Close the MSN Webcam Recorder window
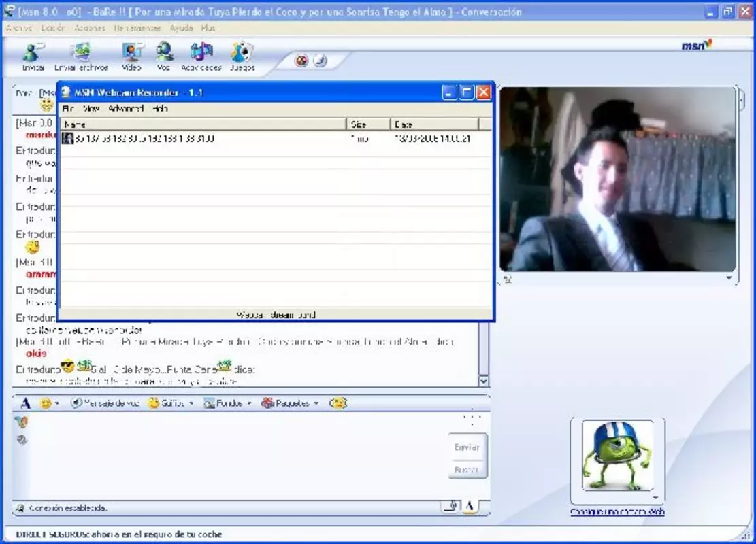Image resolution: width=756 pixels, height=544 pixels. click(x=483, y=92)
